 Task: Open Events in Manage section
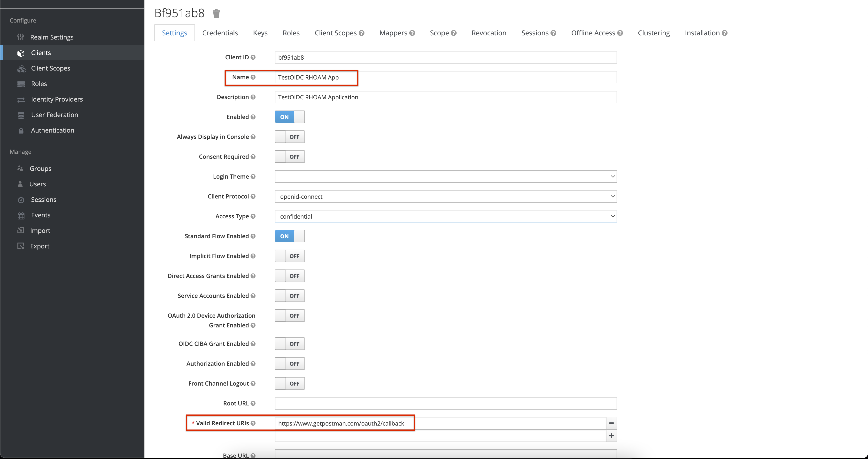(x=40, y=215)
